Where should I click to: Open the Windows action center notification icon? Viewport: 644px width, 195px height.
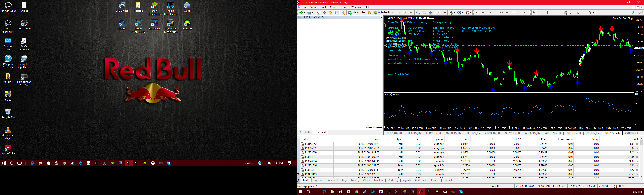click(x=289, y=163)
